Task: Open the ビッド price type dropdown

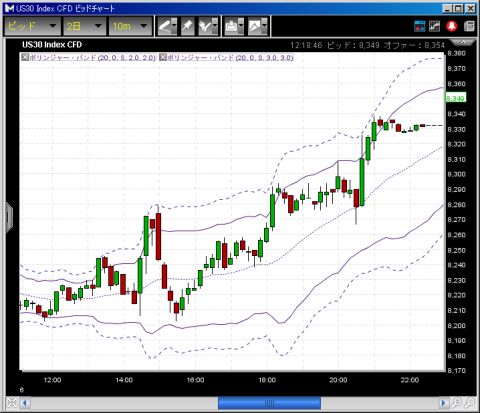Action: pyautogui.click(x=32, y=26)
